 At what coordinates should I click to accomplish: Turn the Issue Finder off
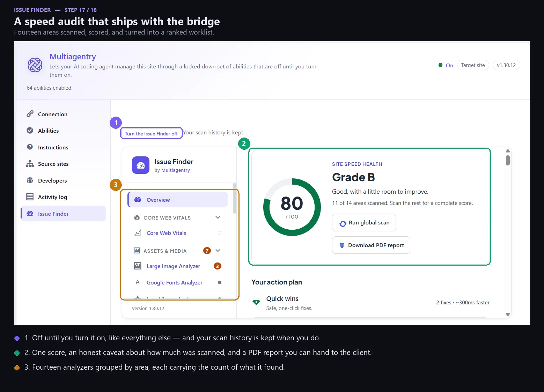(151, 133)
